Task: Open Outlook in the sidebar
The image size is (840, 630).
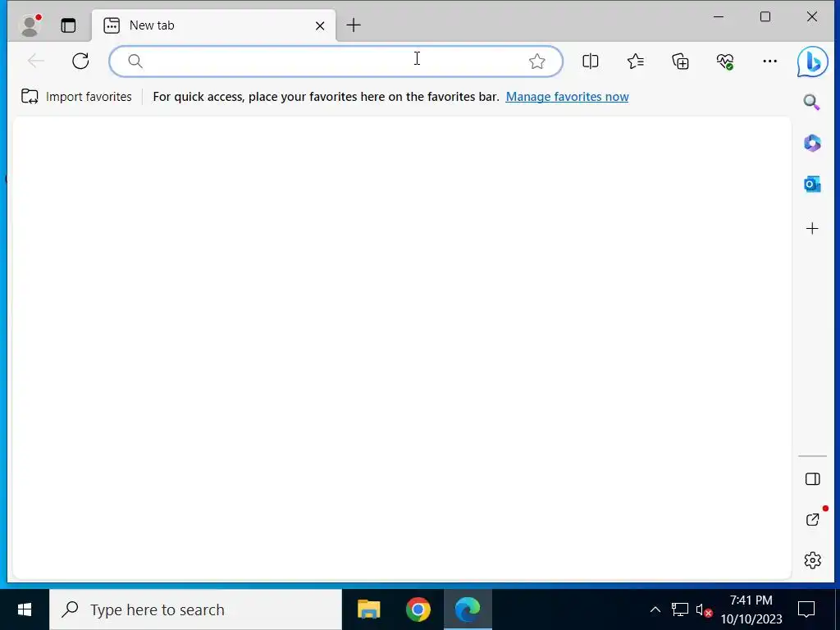Action: coord(812,185)
